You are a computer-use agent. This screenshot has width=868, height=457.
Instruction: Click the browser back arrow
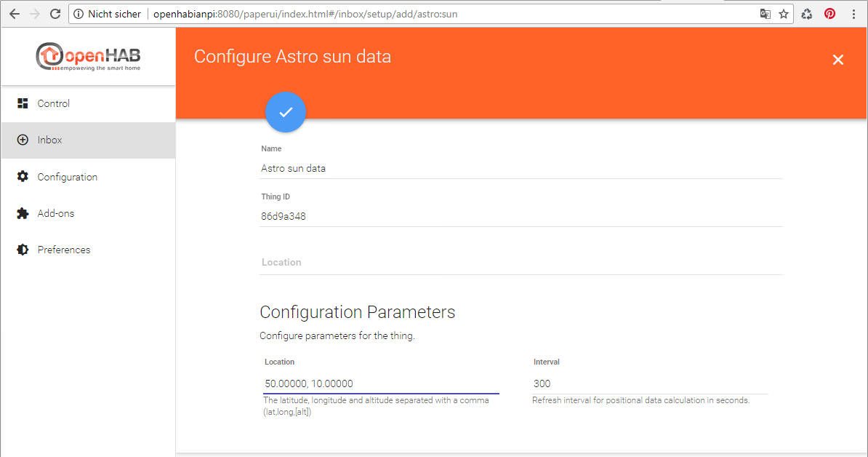click(x=15, y=14)
